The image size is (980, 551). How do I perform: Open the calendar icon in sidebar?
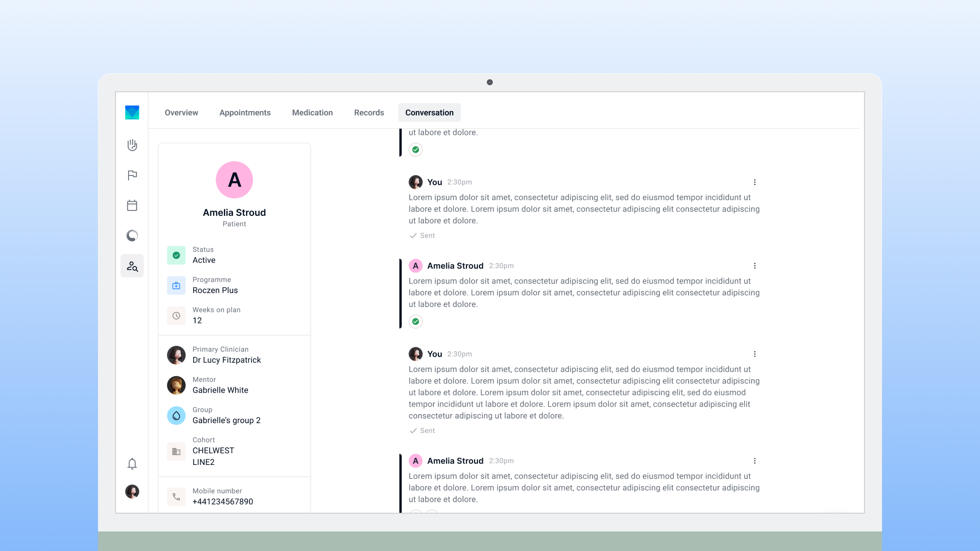(132, 205)
